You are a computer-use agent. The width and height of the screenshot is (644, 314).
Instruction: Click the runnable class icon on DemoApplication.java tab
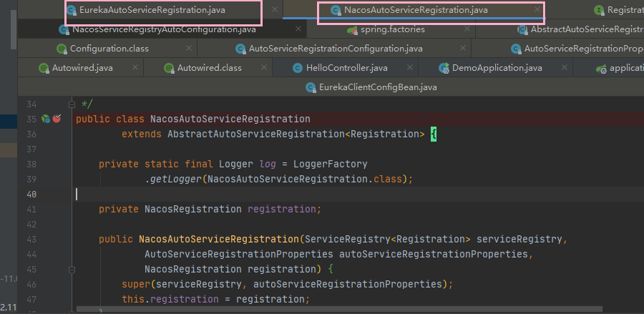[x=444, y=68]
